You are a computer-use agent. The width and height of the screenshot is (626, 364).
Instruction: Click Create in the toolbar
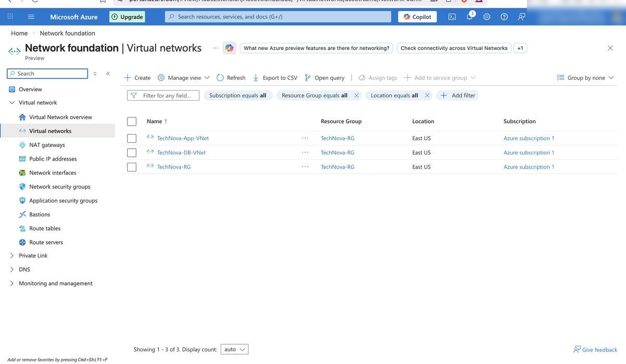(x=137, y=78)
